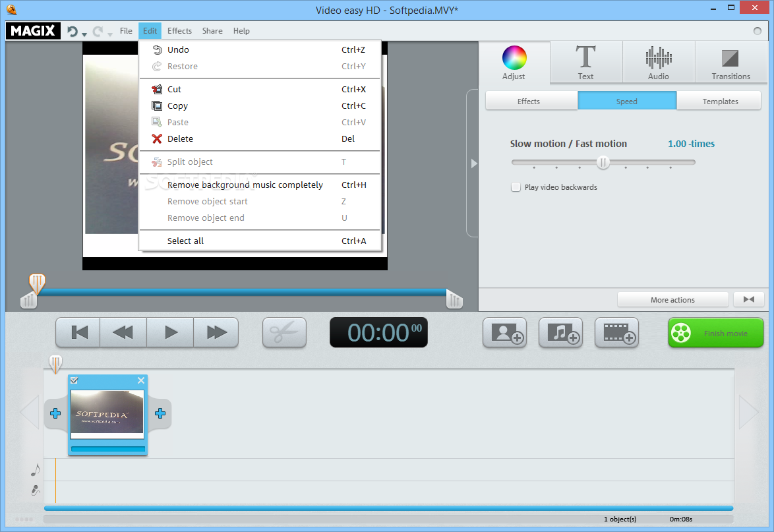Close the open Edit menu

coord(150,30)
